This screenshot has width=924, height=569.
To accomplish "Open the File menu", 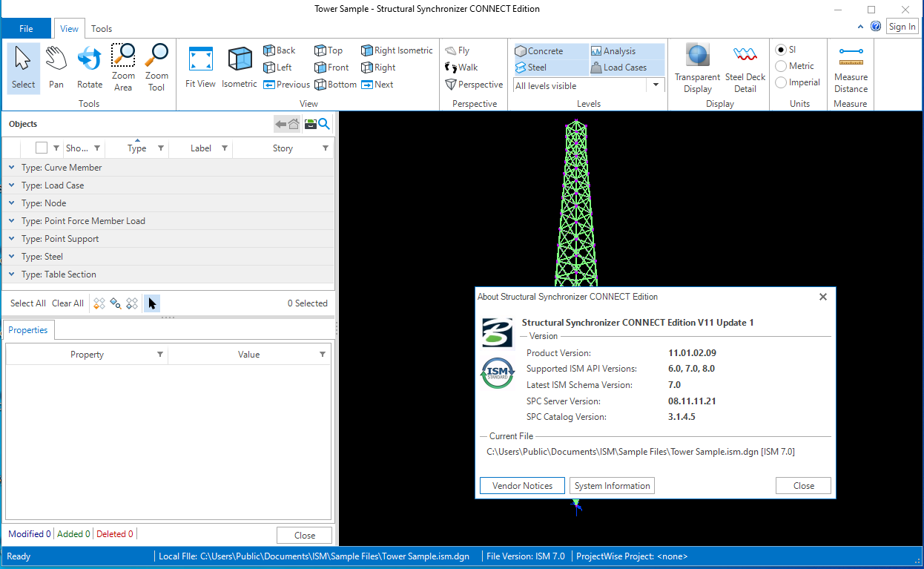I will (26, 28).
